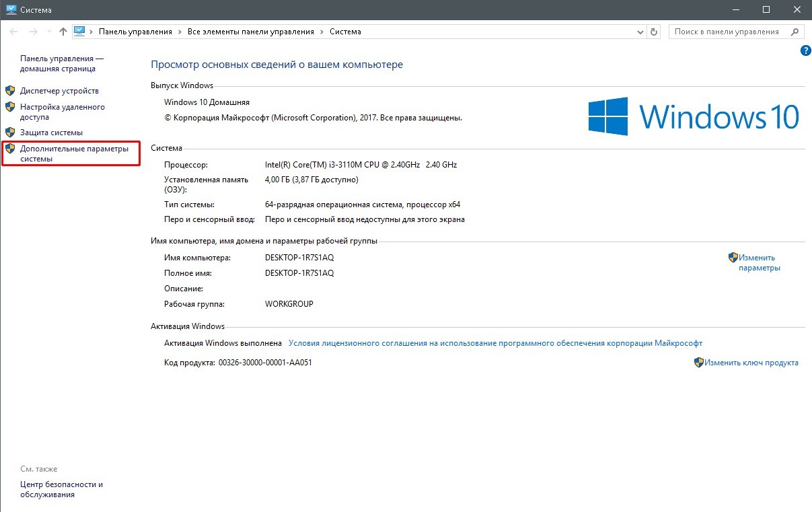This screenshot has width=812, height=512.
Task: Select product code '00326-30000-00001-AA051'
Action: (265, 363)
